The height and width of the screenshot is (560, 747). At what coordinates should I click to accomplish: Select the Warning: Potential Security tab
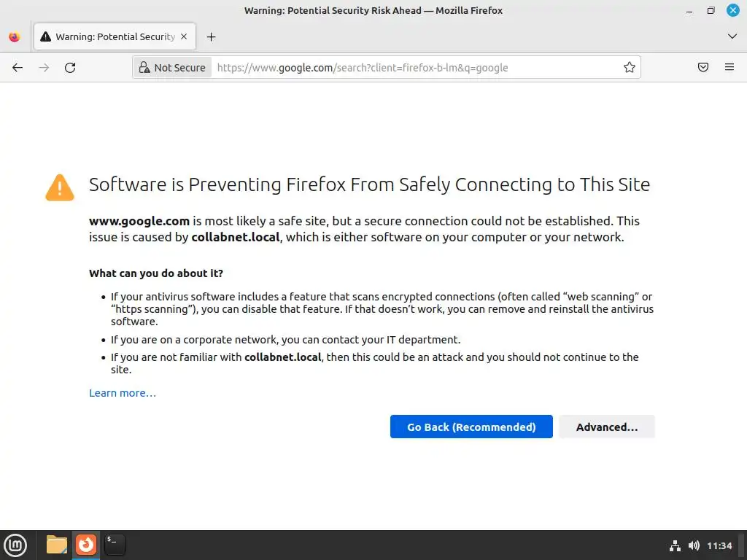(109, 36)
